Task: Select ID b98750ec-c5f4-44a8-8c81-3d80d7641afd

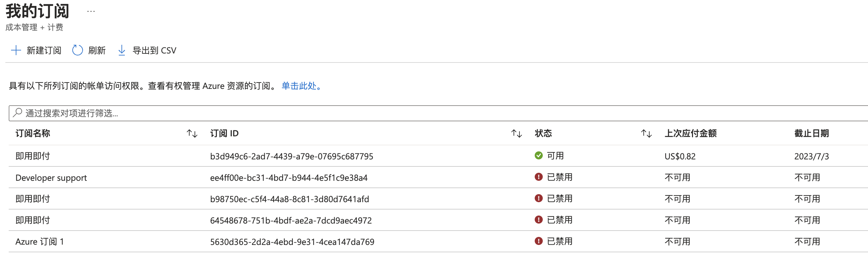Action: 289,199
